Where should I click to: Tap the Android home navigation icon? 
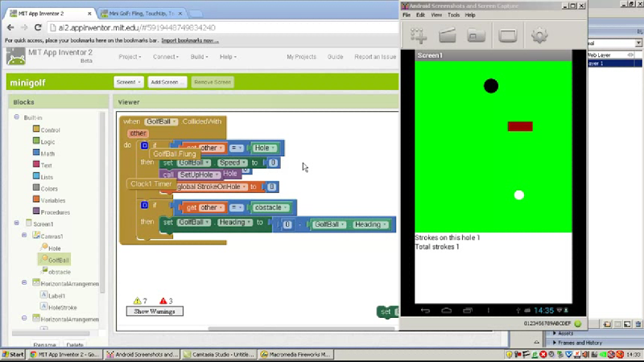coord(447,311)
